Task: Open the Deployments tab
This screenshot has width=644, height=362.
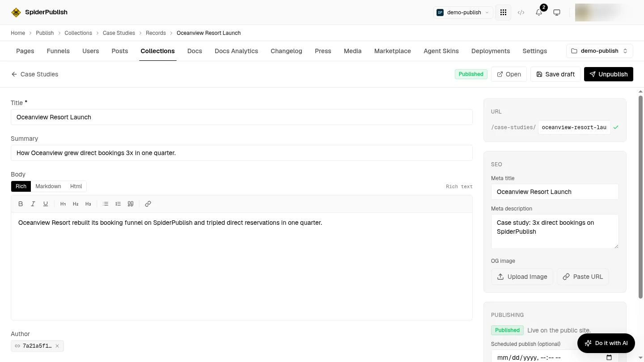Action: pyautogui.click(x=491, y=51)
